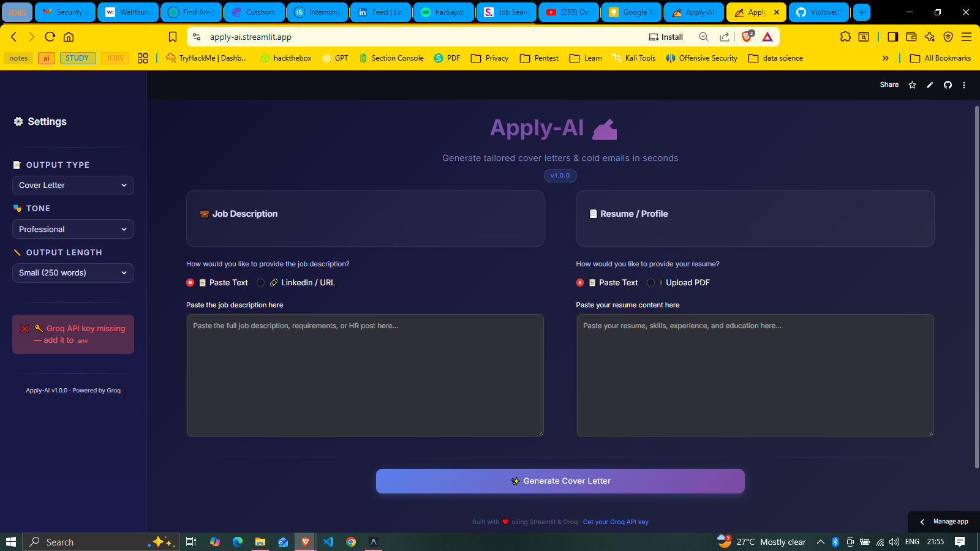Open the TryHackMe Dashboard bookmark
Image resolution: width=980 pixels, height=551 pixels.
pyautogui.click(x=206, y=58)
